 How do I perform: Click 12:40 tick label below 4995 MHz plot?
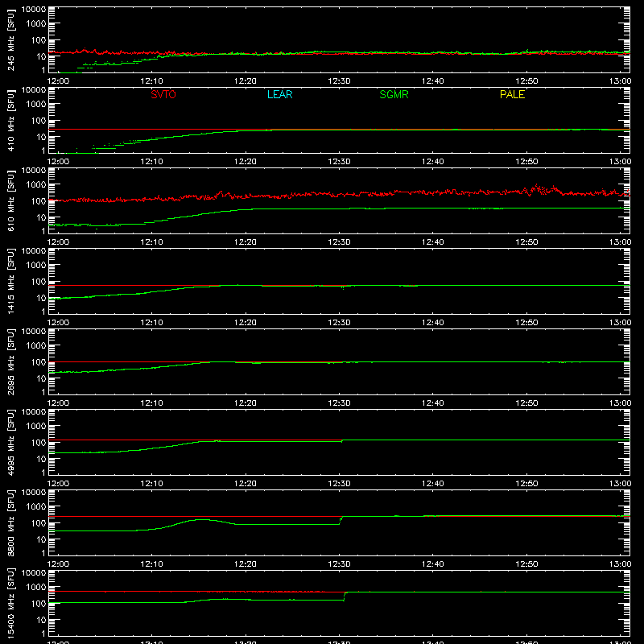tap(433, 484)
